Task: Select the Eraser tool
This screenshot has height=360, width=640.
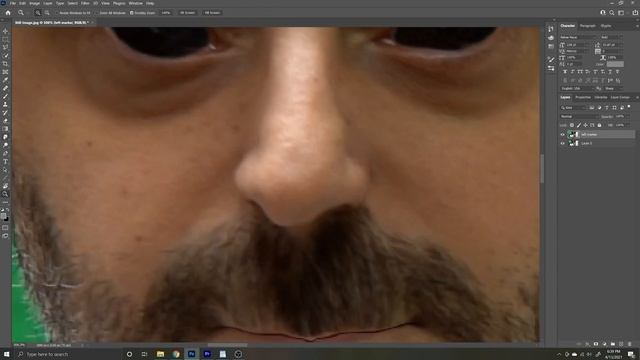Action: pos(5,121)
